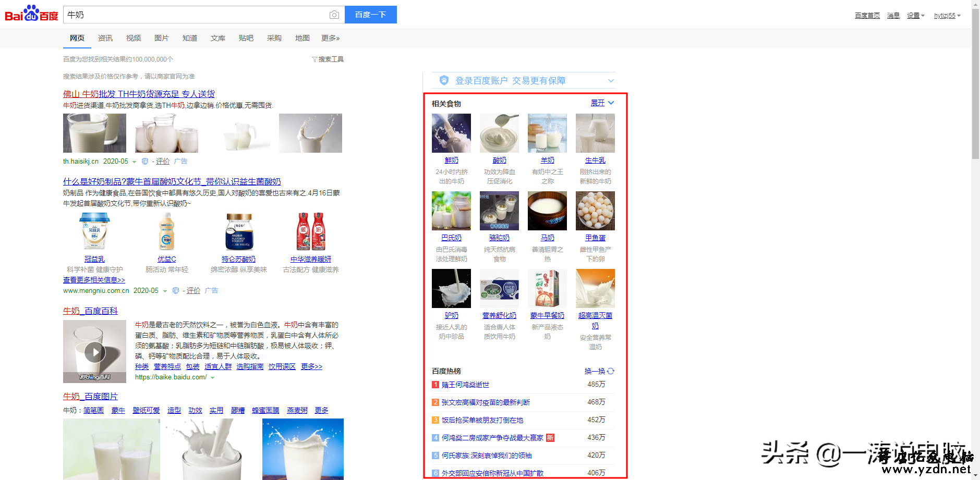This screenshot has width=980, height=480.
Task: Switch to the 视频 tab
Action: click(134, 38)
